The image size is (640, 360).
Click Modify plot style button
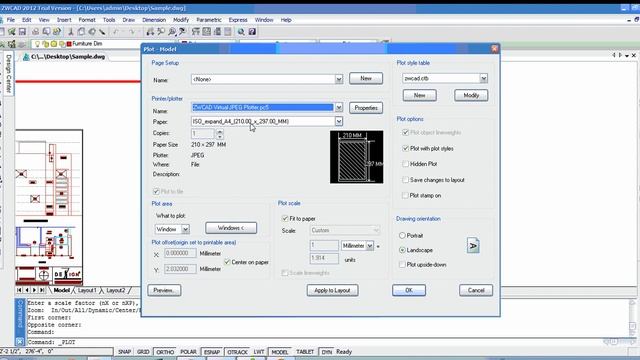471,95
